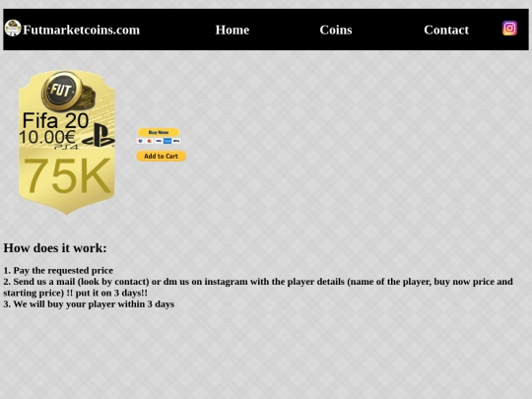Go to the Coins page
This screenshot has width=532, height=399.
pyautogui.click(x=336, y=30)
